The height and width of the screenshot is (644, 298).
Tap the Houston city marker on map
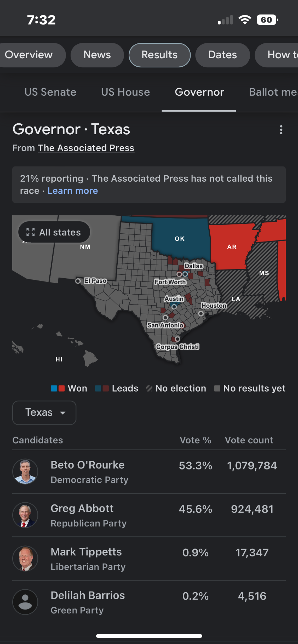point(201,313)
